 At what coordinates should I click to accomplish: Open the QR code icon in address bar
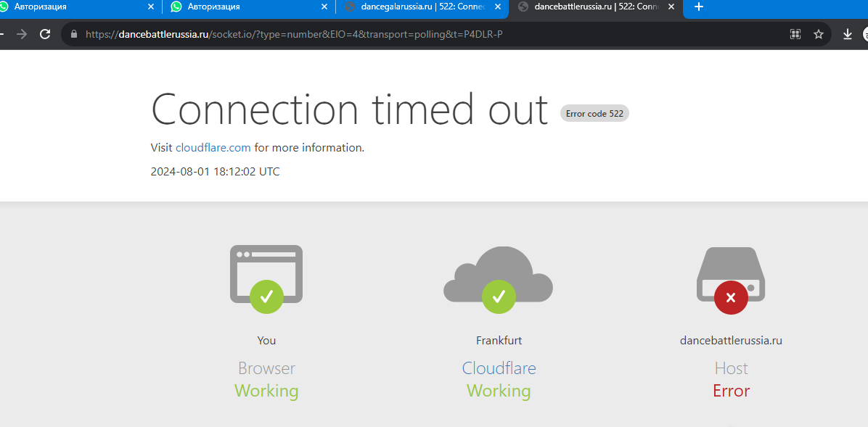(x=795, y=34)
